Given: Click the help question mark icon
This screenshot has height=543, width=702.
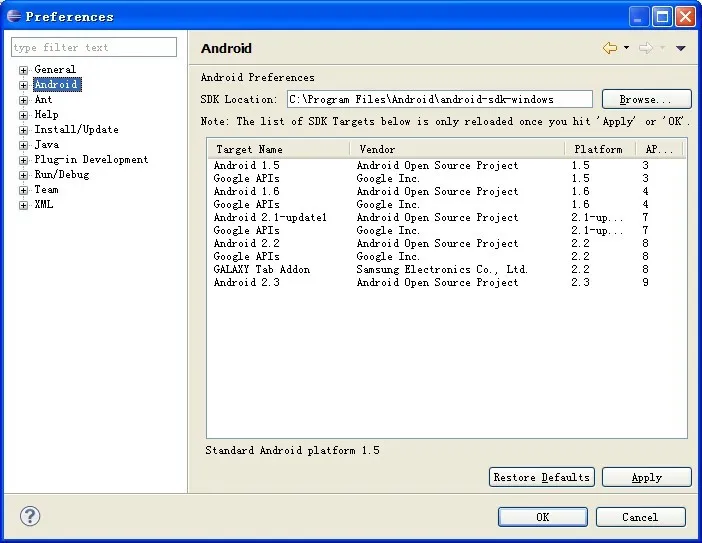Looking at the screenshot, I should pyautogui.click(x=30, y=516).
